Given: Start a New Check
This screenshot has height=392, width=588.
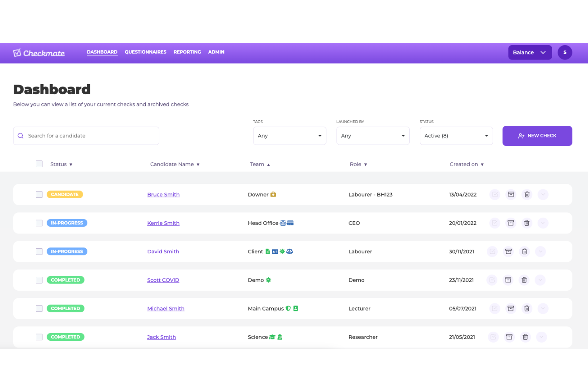Looking at the screenshot, I should pyautogui.click(x=537, y=136).
